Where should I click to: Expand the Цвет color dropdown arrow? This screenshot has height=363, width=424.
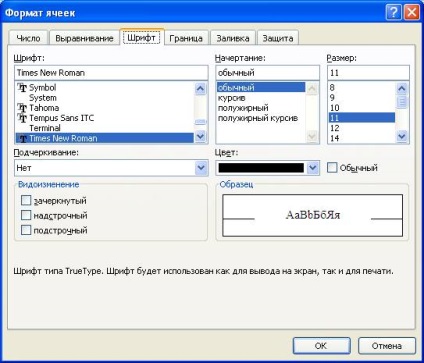click(x=313, y=168)
